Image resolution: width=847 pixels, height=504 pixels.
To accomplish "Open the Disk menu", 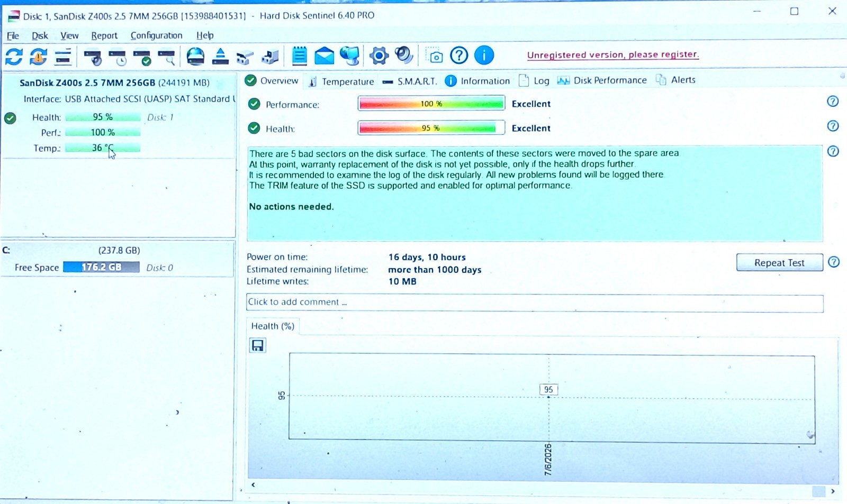I will point(40,35).
